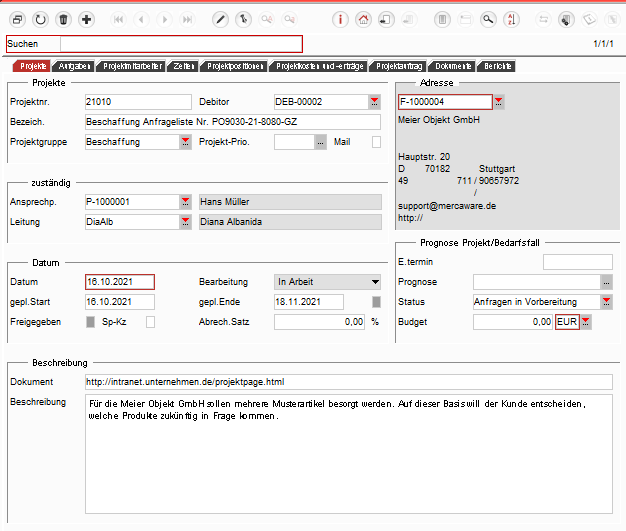
Task: Click the magnifier search icon
Action: (x=488, y=19)
